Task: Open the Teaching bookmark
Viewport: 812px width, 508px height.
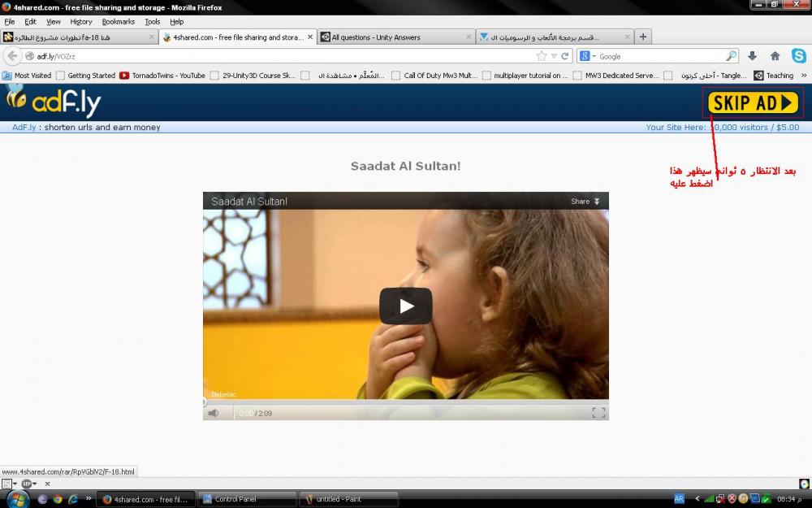Action: pyautogui.click(x=774, y=76)
